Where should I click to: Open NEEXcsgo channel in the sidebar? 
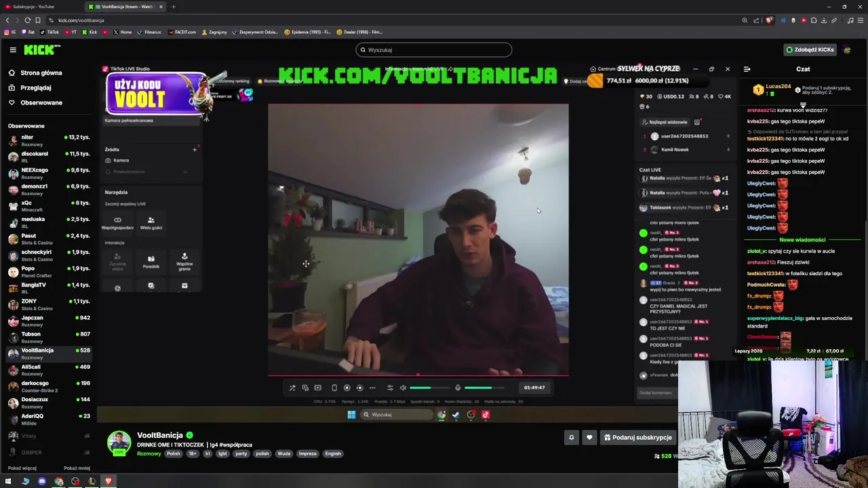pos(49,173)
